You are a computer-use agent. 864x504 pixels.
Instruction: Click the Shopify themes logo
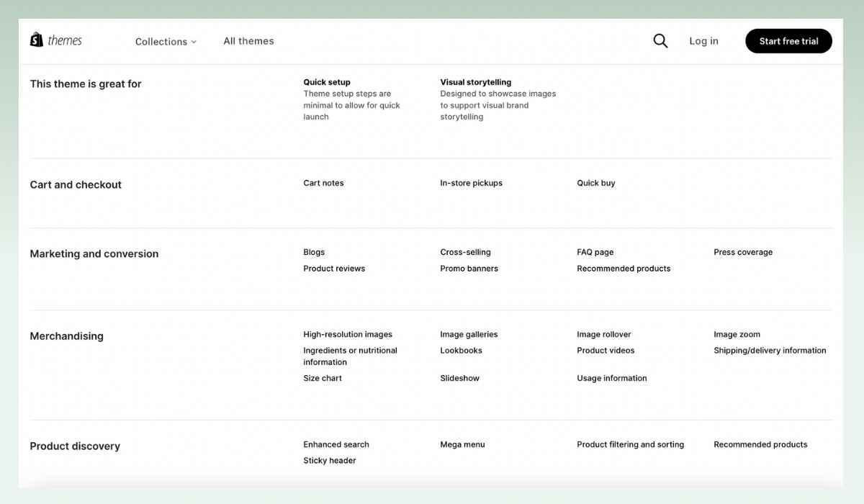coord(55,40)
